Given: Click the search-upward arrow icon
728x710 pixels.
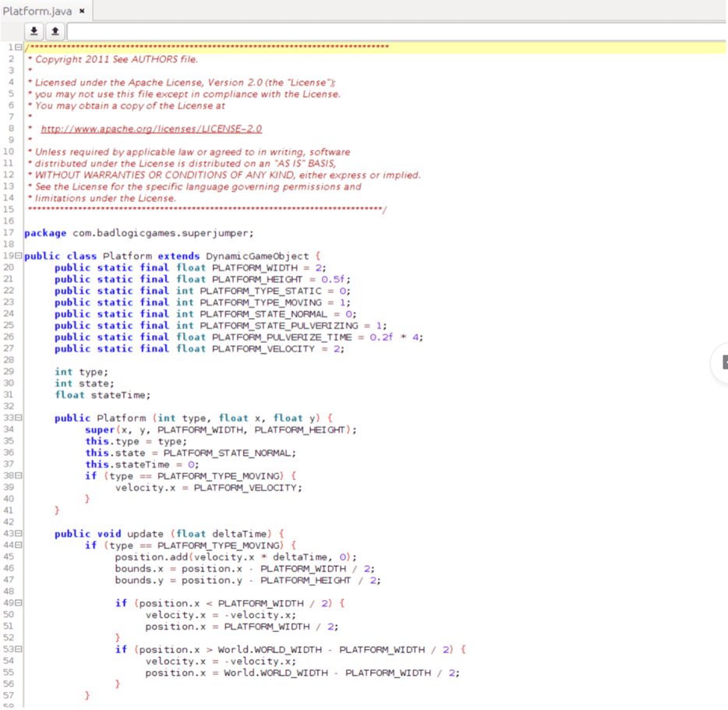Looking at the screenshot, I should pos(55,31).
